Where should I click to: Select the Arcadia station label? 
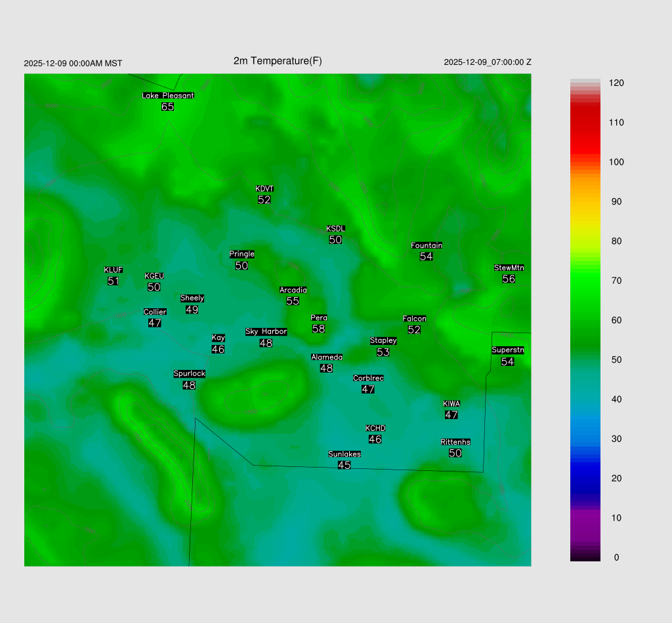[293, 290]
